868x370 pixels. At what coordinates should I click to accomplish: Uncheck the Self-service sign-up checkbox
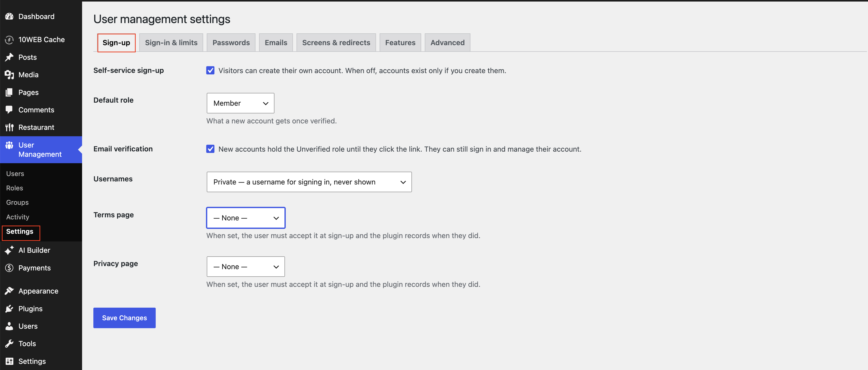210,70
